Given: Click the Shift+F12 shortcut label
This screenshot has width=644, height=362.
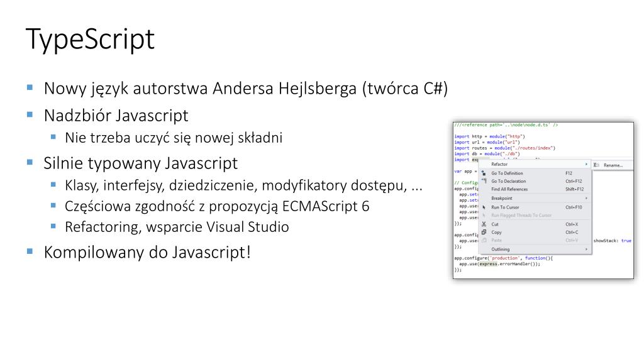Looking at the screenshot, I should (574, 189).
